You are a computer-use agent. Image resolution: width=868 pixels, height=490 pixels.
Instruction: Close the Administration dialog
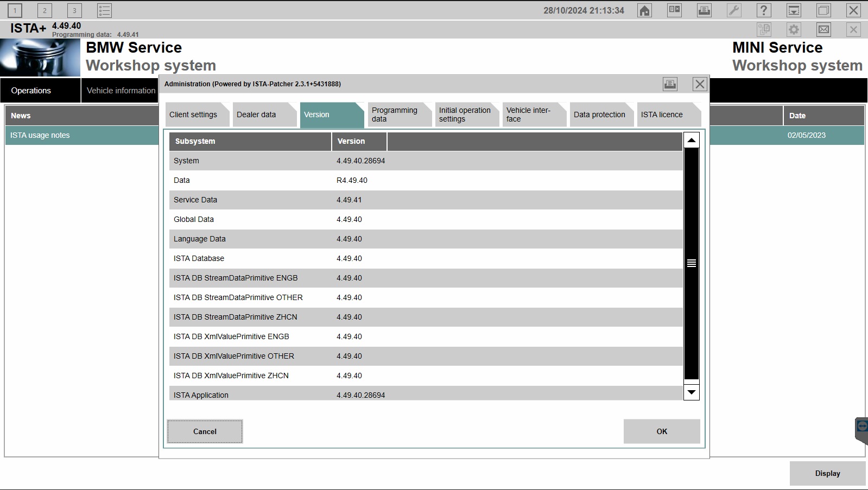[700, 84]
